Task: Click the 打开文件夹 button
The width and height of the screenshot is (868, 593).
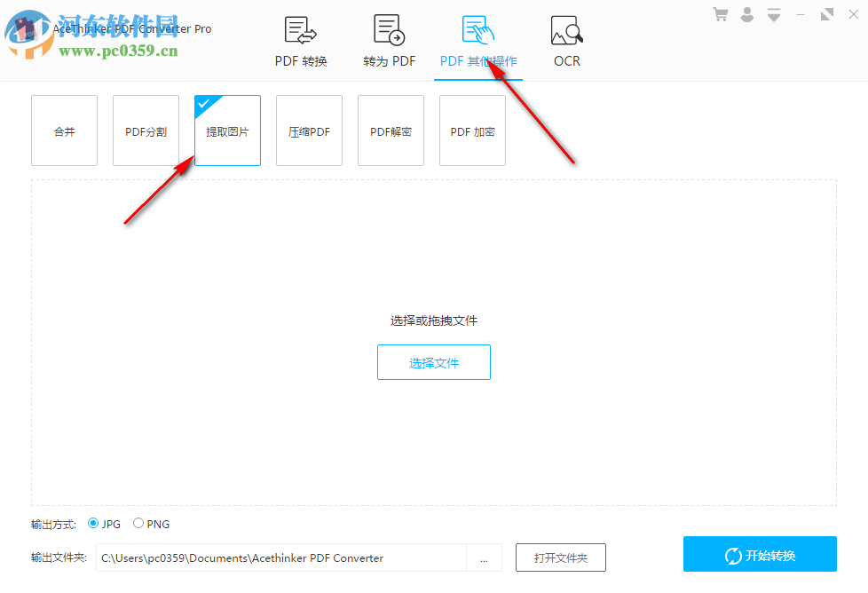Action: pos(561,557)
